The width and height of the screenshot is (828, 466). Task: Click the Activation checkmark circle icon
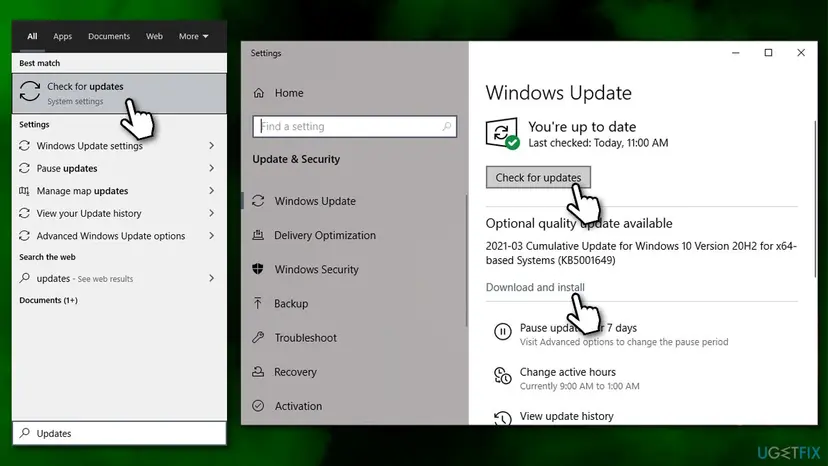click(258, 406)
